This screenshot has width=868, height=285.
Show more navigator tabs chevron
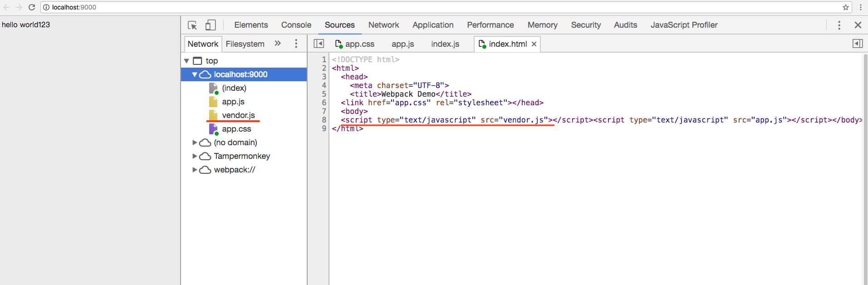[278, 44]
